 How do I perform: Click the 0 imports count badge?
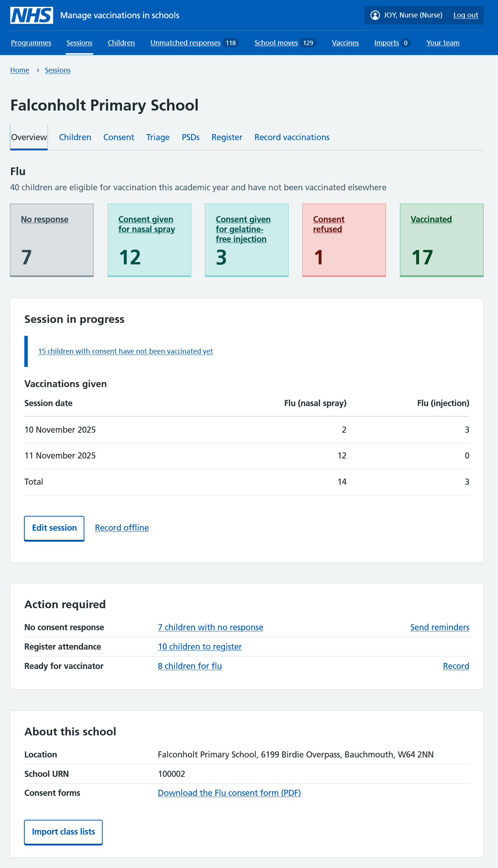(x=406, y=43)
